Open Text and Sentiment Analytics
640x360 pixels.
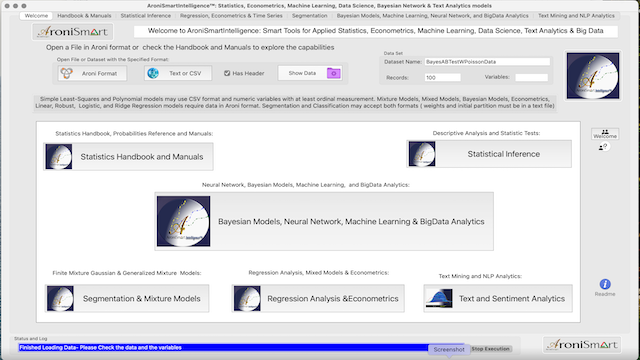point(498,298)
